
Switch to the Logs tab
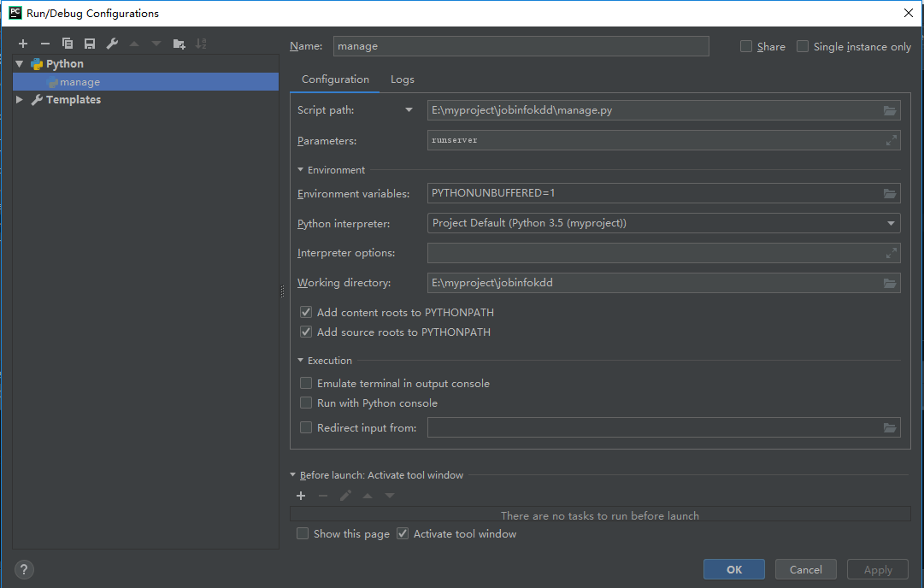403,79
